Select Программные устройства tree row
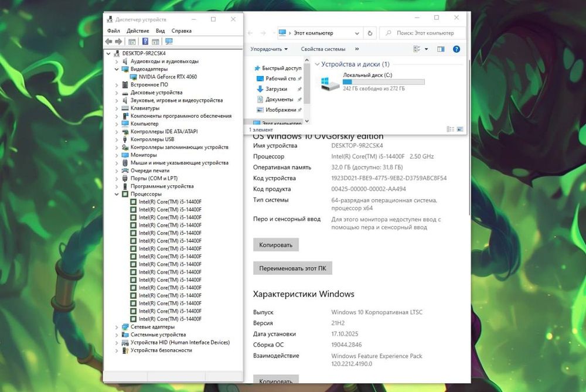Image resolution: width=586 pixels, height=392 pixels. coord(162,186)
